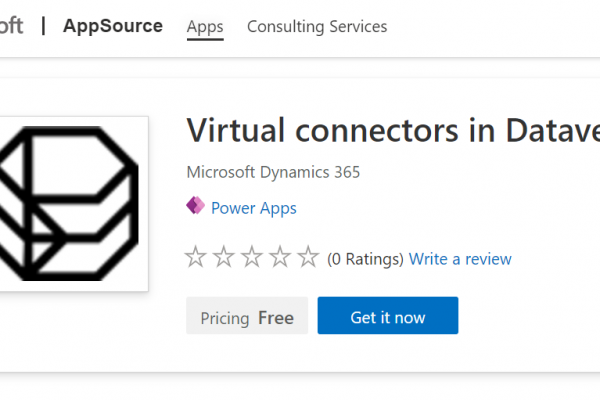Follow the Power Apps product link
The width and height of the screenshot is (600, 400).
(x=254, y=208)
